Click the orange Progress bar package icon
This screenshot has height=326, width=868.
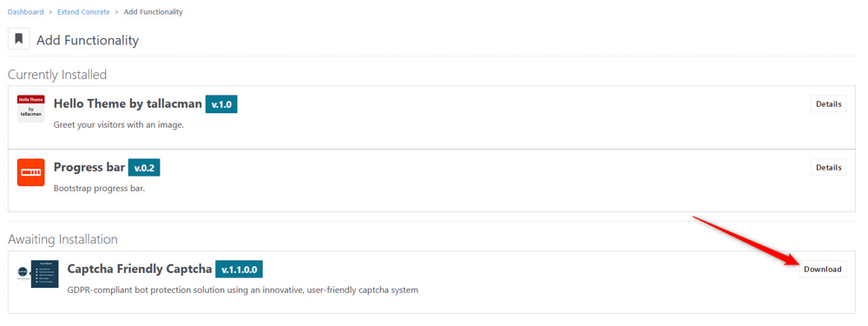31,172
